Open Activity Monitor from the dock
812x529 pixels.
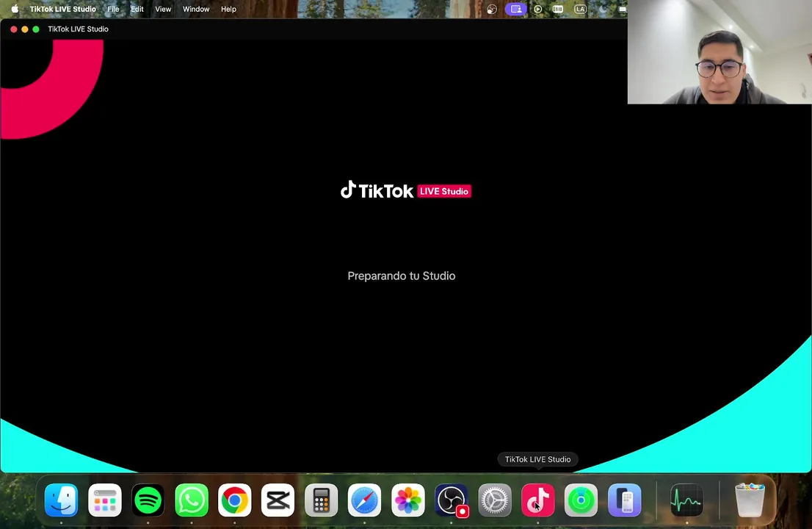(687, 500)
